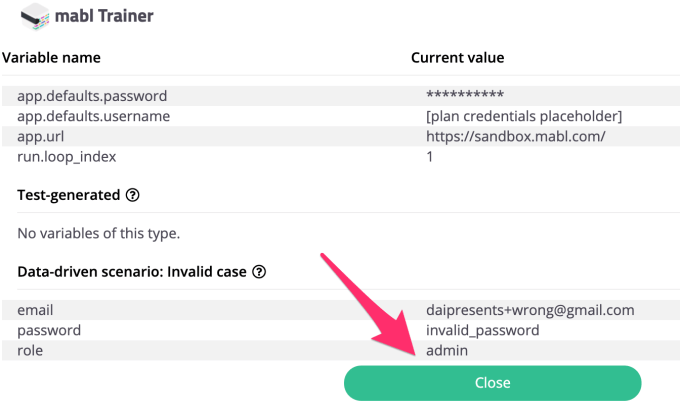Click help icon beside Data-driven scenario heading
Image resolution: width=680 pixels, height=413 pixels.
point(259,271)
